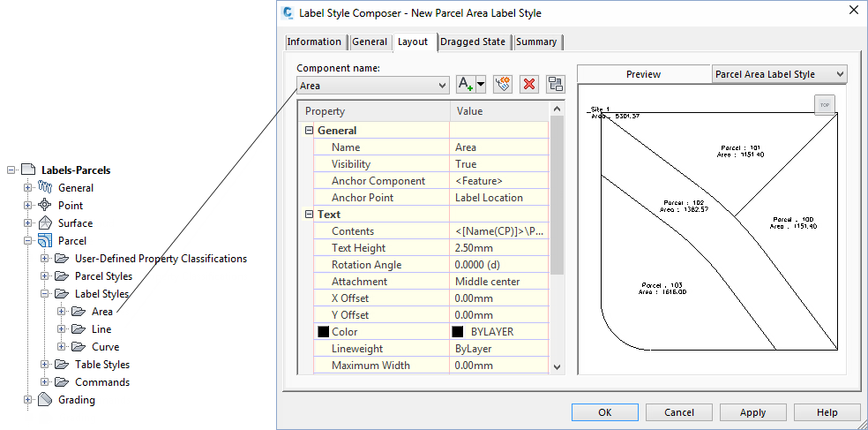Click the Parcel Styles folder icon
The height and width of the screenshot is (430, 868).
click(x=62, y=276)
